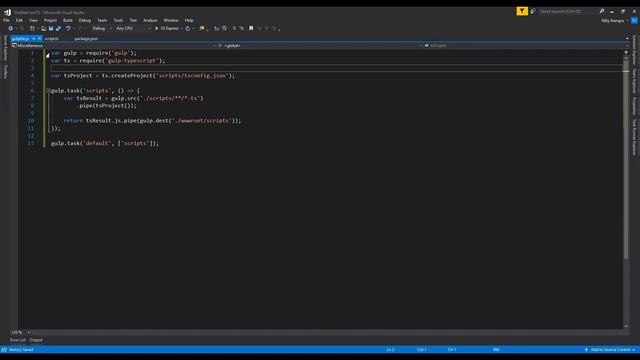Image resolution: width=640 pixels, height=360 pixels.
Task: Open the File menu
Action: click(6, 20)
